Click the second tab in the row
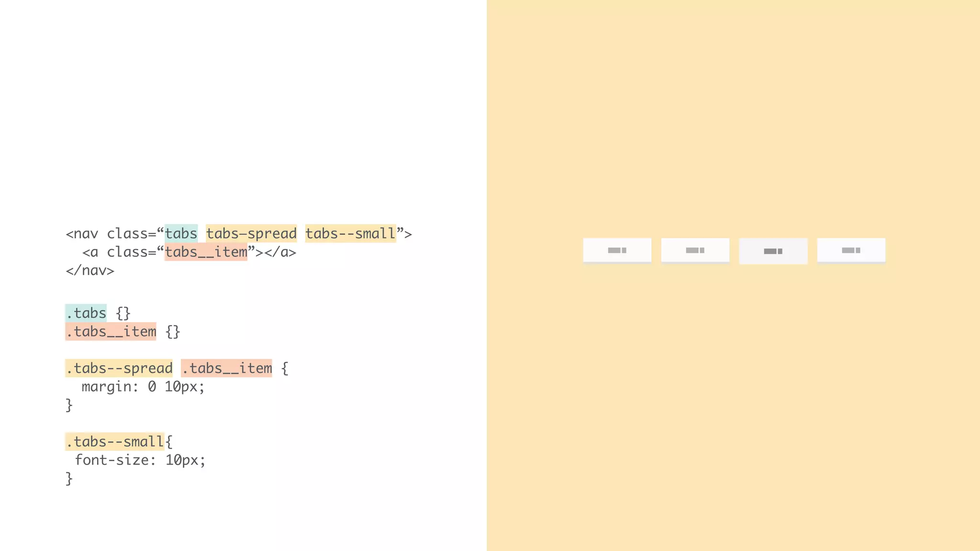The height and width of the screenshot is (551, 980). (x=695, y=250)
